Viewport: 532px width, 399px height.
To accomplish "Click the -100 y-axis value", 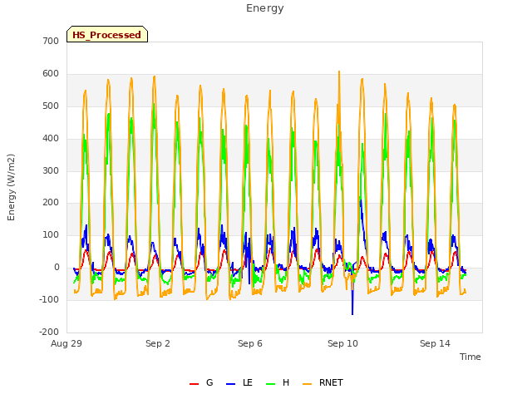I will point(49,299).
